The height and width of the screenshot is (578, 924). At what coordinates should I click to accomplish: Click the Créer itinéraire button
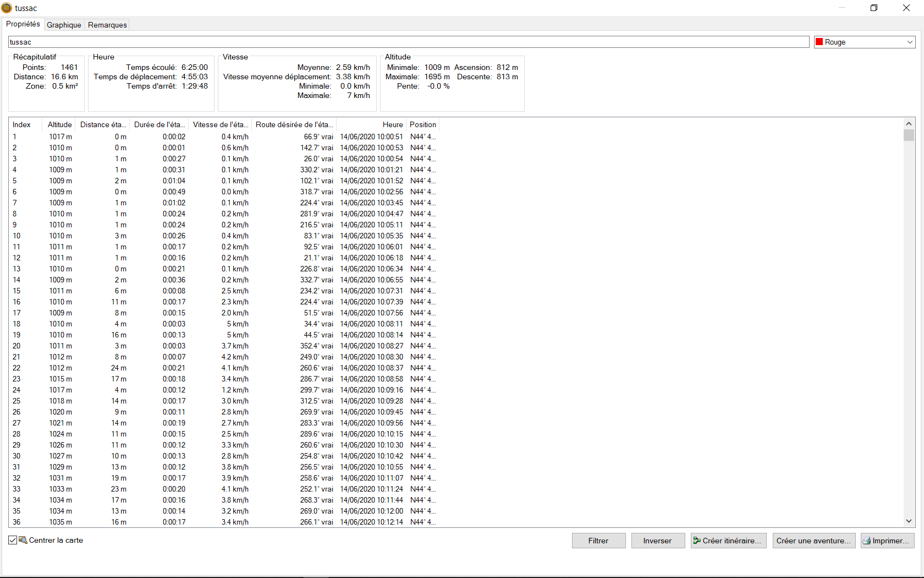click(728, 541)
